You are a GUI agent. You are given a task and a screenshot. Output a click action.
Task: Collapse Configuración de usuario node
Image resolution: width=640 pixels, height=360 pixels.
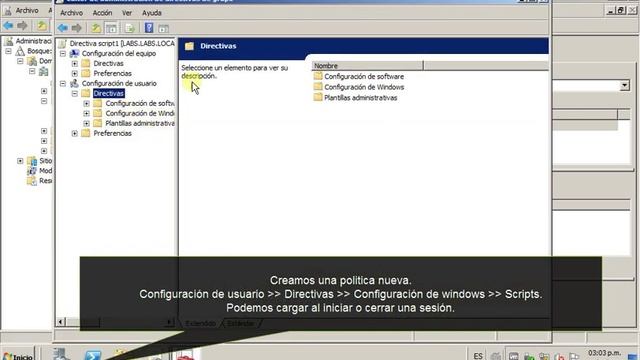click(x=63, y=83)
